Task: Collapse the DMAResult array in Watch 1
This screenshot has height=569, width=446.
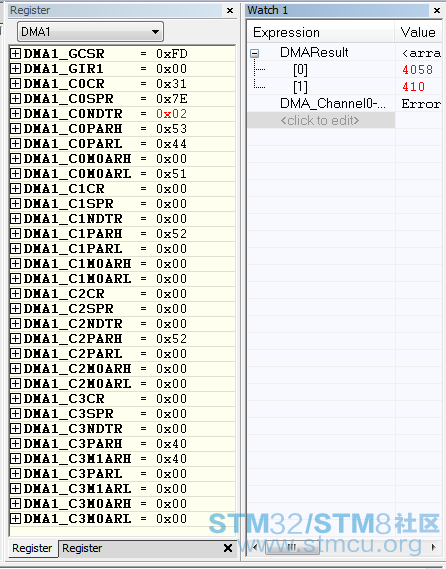Action: tap(255, 54)
